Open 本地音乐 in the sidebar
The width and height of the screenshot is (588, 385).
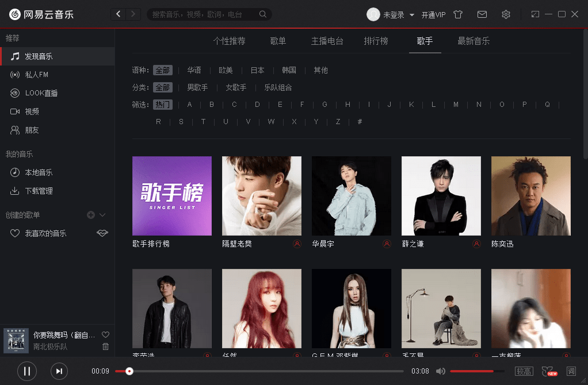pos(58,172)
